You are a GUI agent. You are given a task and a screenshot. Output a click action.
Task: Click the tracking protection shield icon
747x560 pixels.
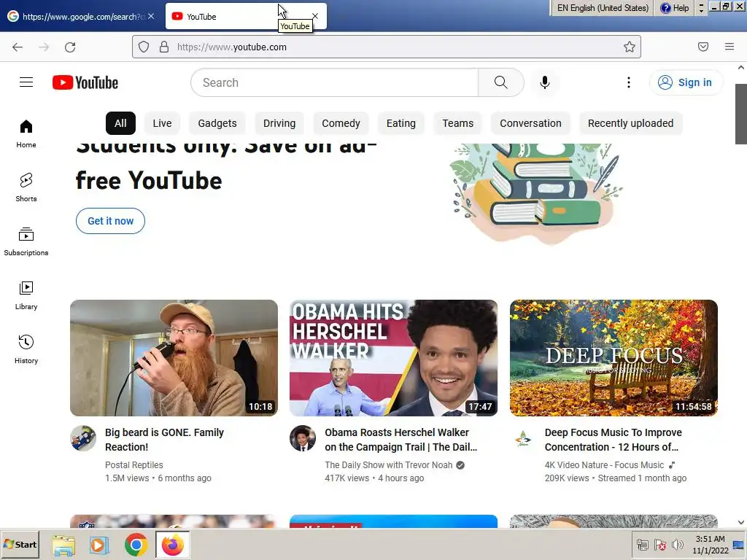[x=144, y=47]
